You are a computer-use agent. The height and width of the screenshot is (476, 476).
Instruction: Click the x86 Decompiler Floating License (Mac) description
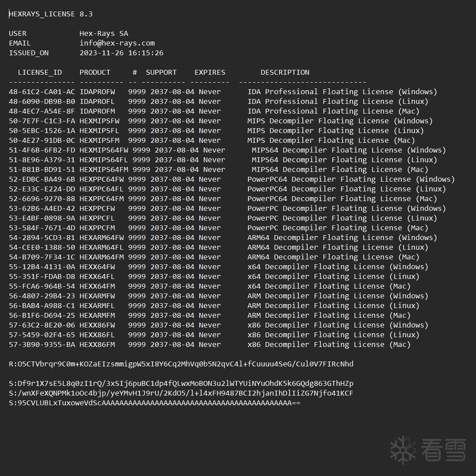coord(329,345)
